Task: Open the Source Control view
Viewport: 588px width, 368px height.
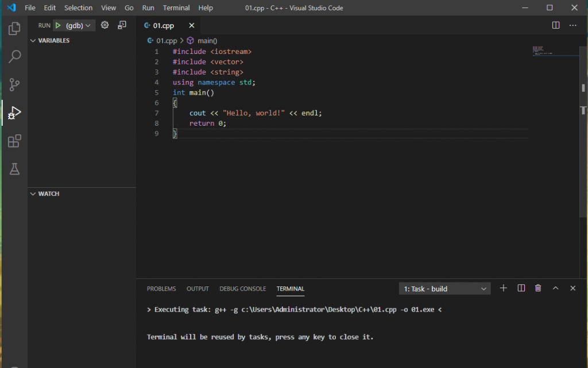Action: click(14, 85)
